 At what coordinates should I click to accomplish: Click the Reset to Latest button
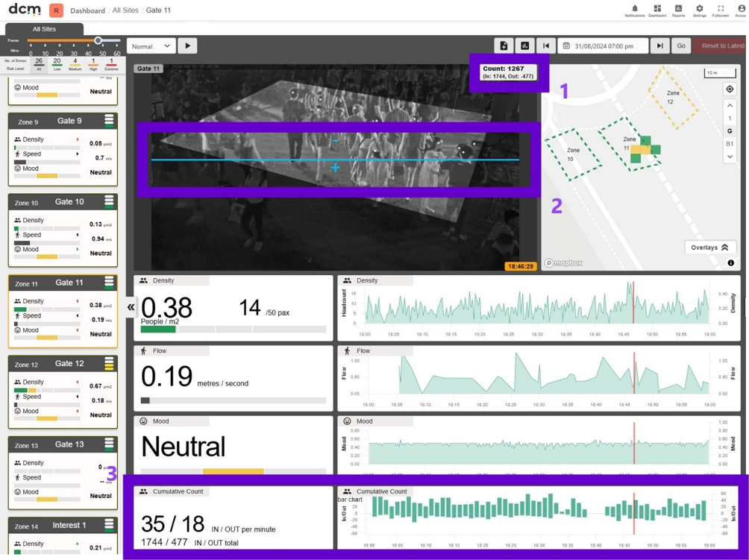point(721,45)
